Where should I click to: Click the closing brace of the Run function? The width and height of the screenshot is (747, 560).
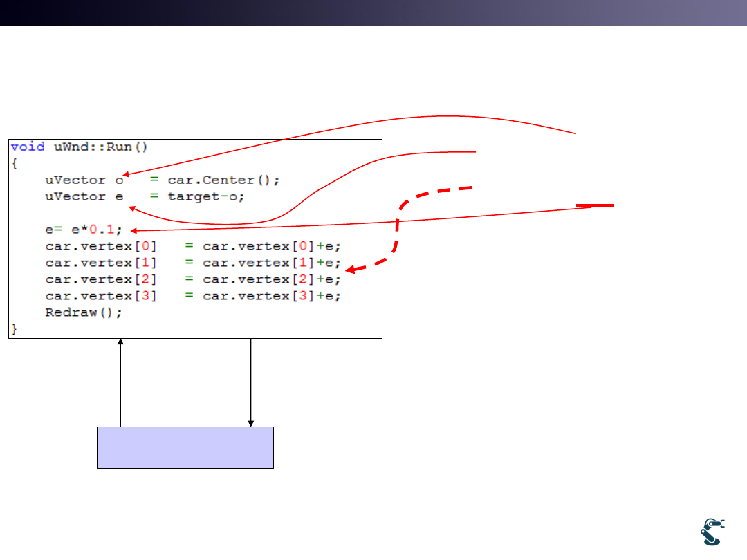pos(15,329)
